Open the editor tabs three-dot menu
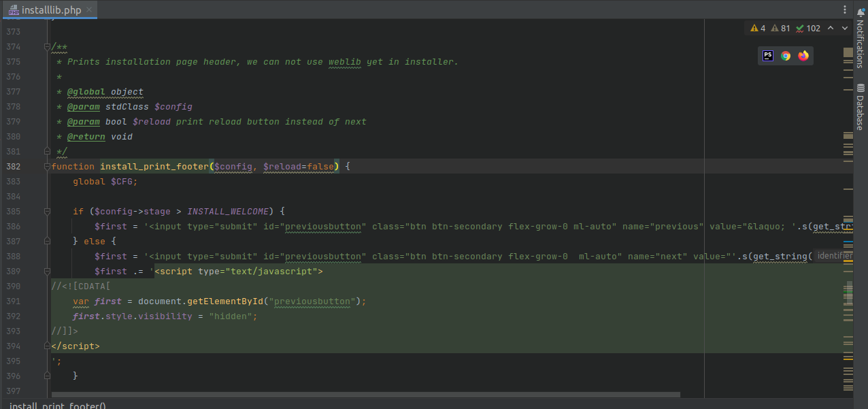The width and height of the screenshot is (868, 409). [x=844, y=10]
